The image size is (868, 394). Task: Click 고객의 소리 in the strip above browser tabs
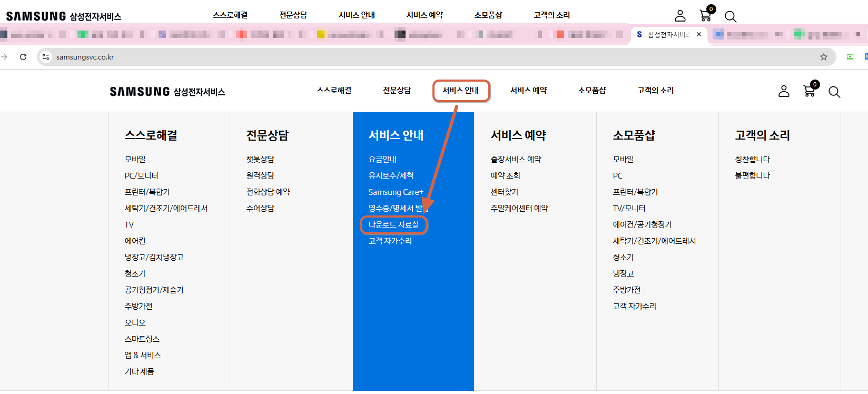pos(552,15)
